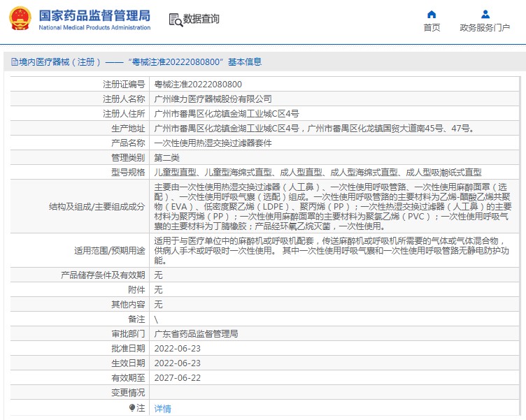This screenshot has height=420, width=526.
Task: Click the 变更情况 row label
Action: (x=128, y=393)
